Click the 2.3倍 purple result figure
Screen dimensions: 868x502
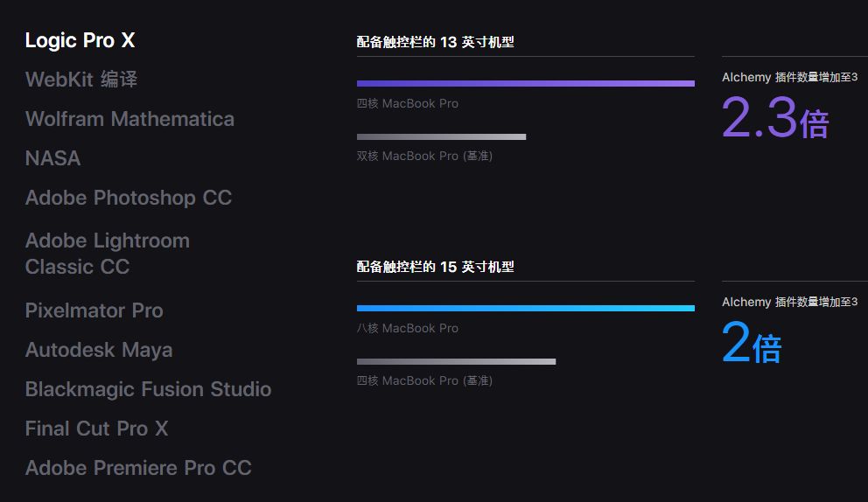click(775, 117)
